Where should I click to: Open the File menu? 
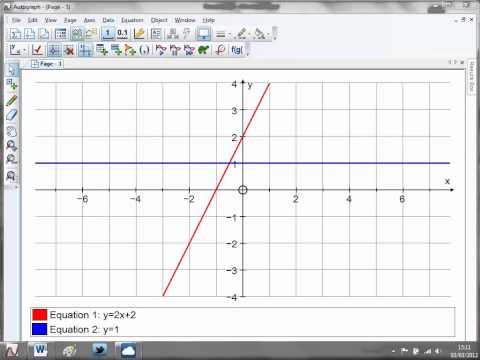click(16, 20)
